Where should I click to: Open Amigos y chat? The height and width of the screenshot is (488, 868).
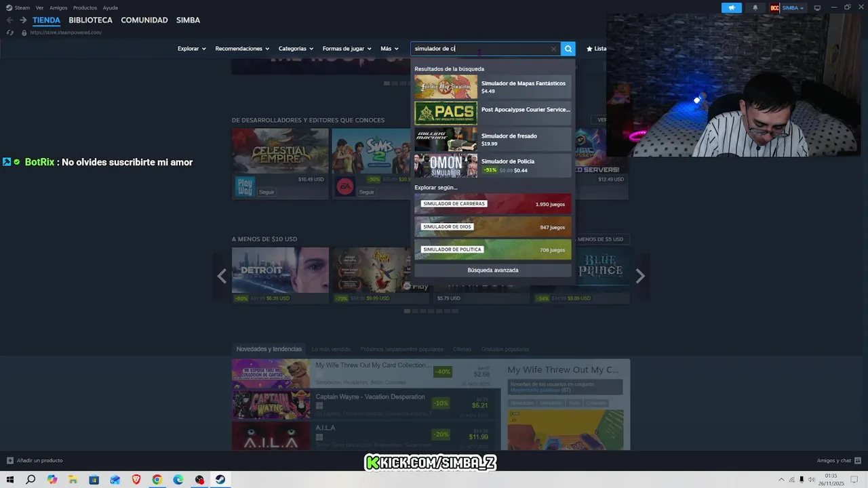tap(838, 461)
